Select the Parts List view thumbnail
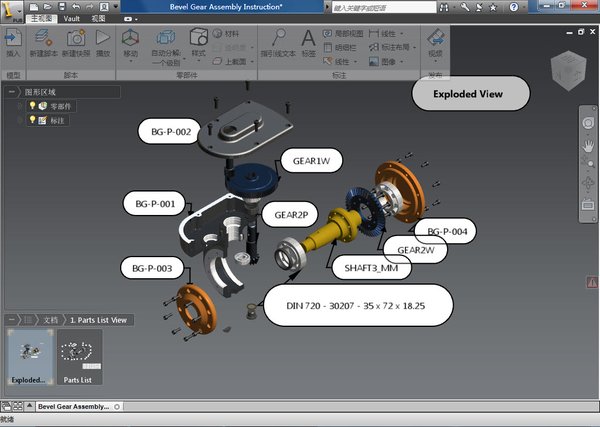 77,357
